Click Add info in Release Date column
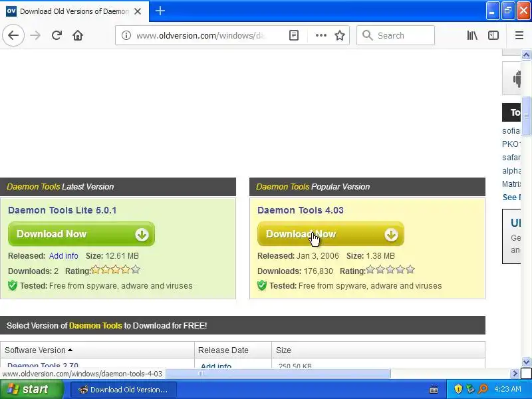Image resolution: width=532 pixels, height=399 pixels. pyautogui.click(x=216, y=365)
